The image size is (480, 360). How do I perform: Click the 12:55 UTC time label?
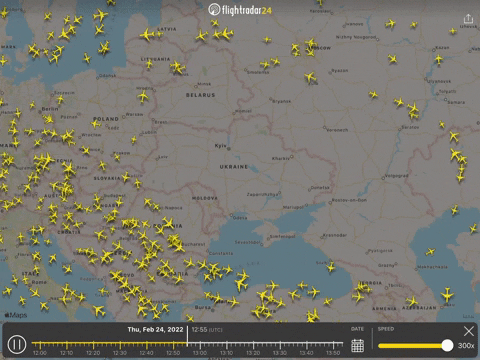tap(207, 330)
